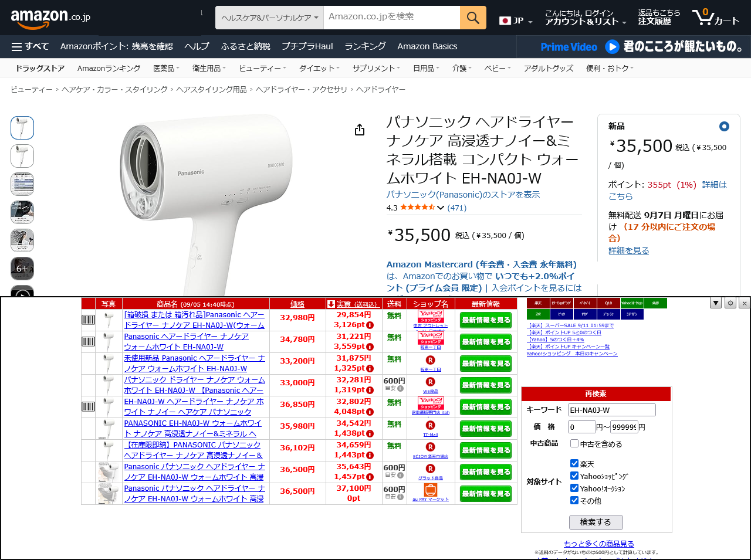Toggle the 中古を含める checkbox
The image size is (751, 560).
[x=574, y=443]
